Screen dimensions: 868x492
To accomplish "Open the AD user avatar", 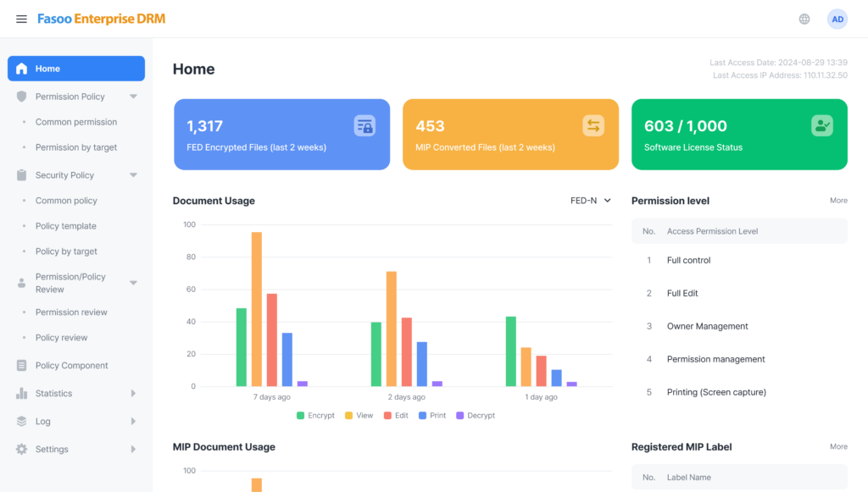I will coord(837,19).
